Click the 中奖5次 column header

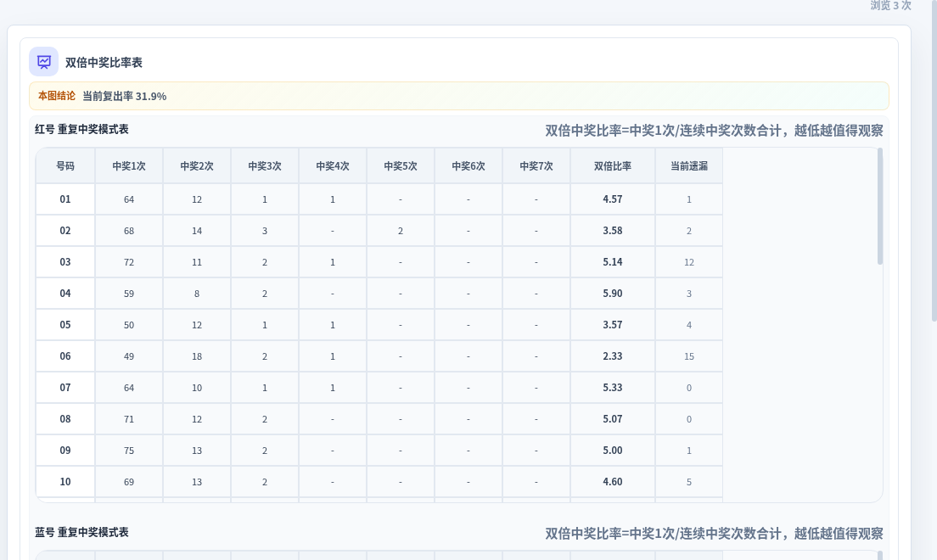(x=401, y=166)
